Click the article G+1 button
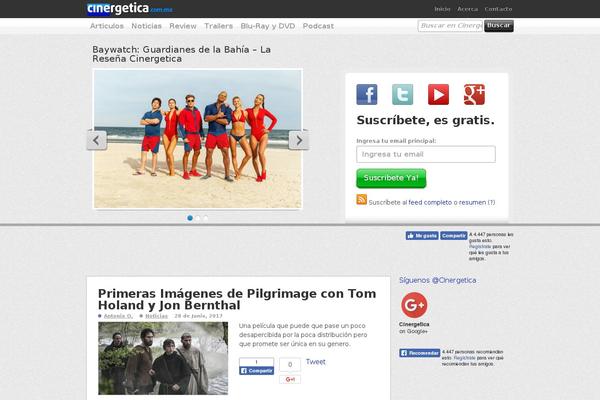Viewport: 600px width, 400px height. click(x=290, y=379)
